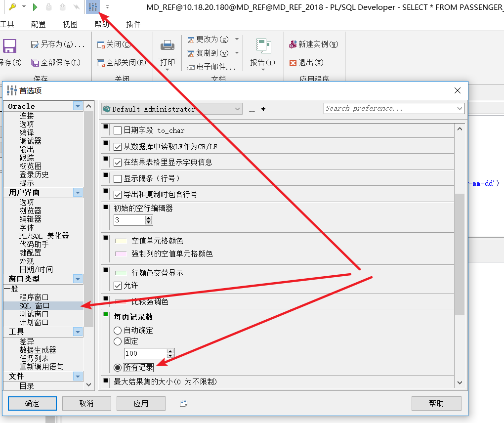Click the 确定 button
This screenshot has height=423, width=504.
click(32, 403)
